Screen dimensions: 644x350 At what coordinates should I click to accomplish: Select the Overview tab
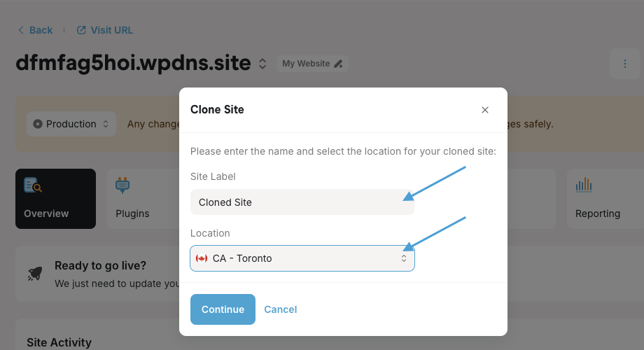[55, 199]
